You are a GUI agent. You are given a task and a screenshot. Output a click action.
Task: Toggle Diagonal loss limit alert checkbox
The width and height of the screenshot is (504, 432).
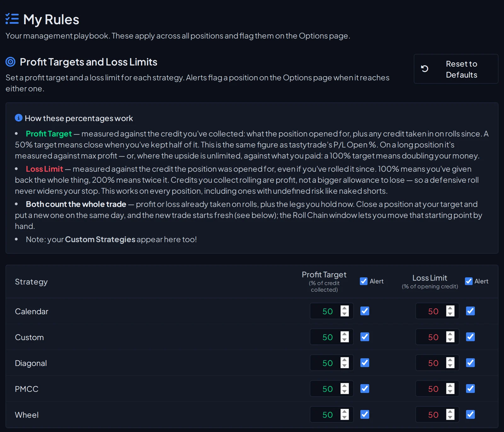(470, 363)
